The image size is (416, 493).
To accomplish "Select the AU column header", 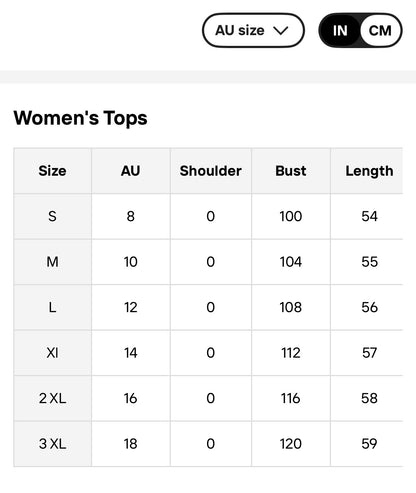I will coord(131,171).
